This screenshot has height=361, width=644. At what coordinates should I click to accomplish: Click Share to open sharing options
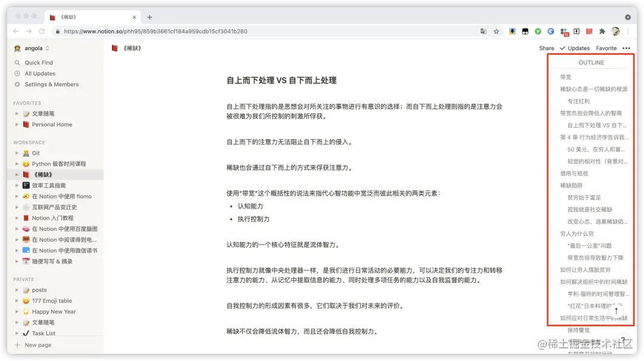[x=546, y=48]
